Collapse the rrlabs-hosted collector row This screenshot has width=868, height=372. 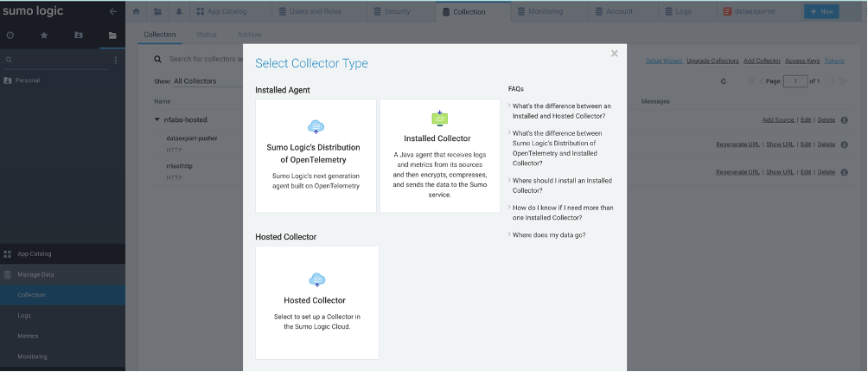click(x=157, y=119)
